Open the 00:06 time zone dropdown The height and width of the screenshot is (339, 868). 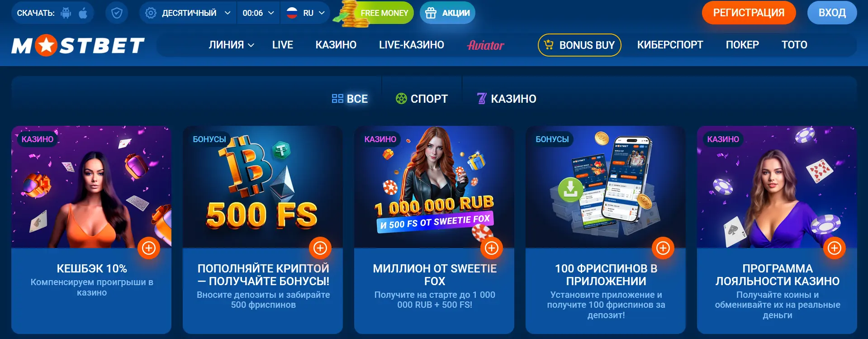coord(258,13)
